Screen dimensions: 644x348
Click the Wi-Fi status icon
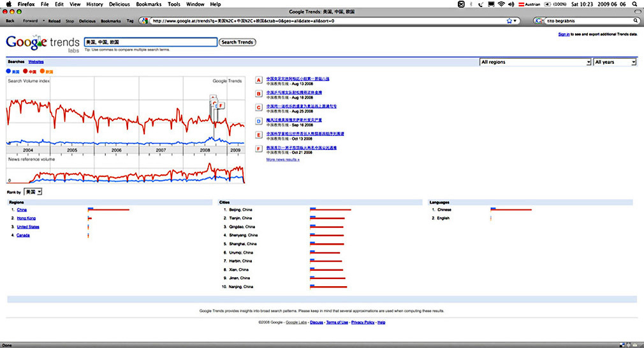501,4
